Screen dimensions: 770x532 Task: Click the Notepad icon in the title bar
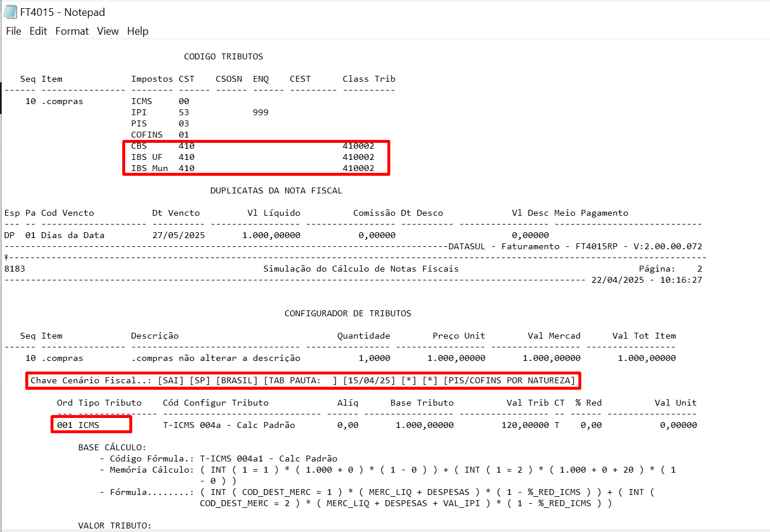(x=10, y=12)
